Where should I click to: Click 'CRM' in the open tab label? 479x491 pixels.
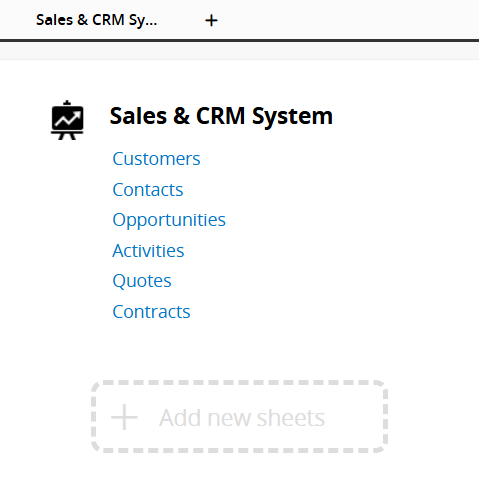pos(108,20)
